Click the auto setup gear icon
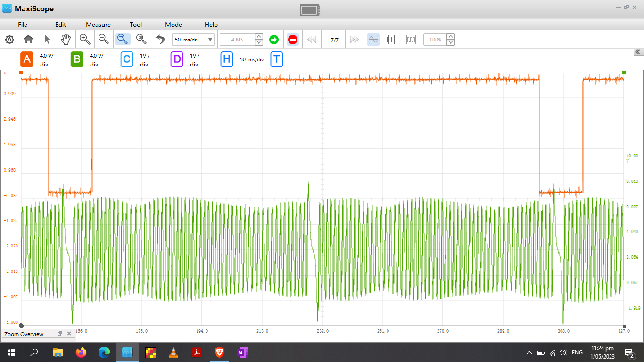The height and width of the screenshot is (362, 644). [9, 40]
